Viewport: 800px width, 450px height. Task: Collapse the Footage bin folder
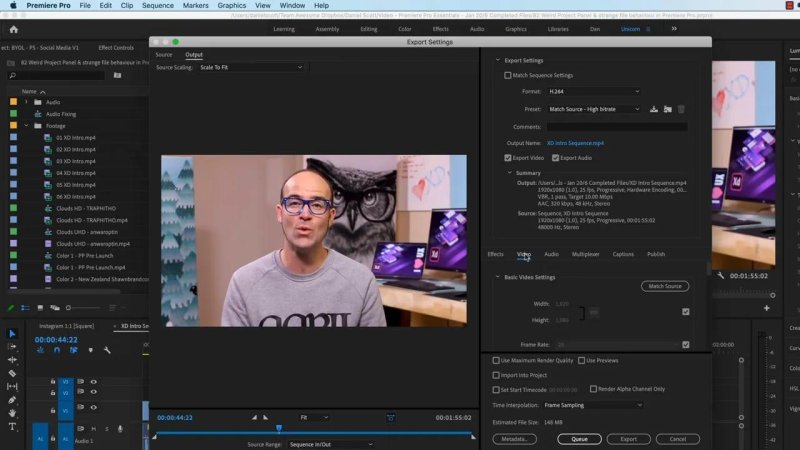26,126
